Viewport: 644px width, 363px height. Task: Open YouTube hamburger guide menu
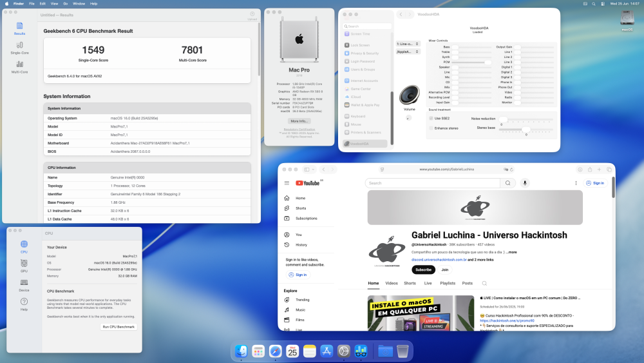[x=287, y=183]
